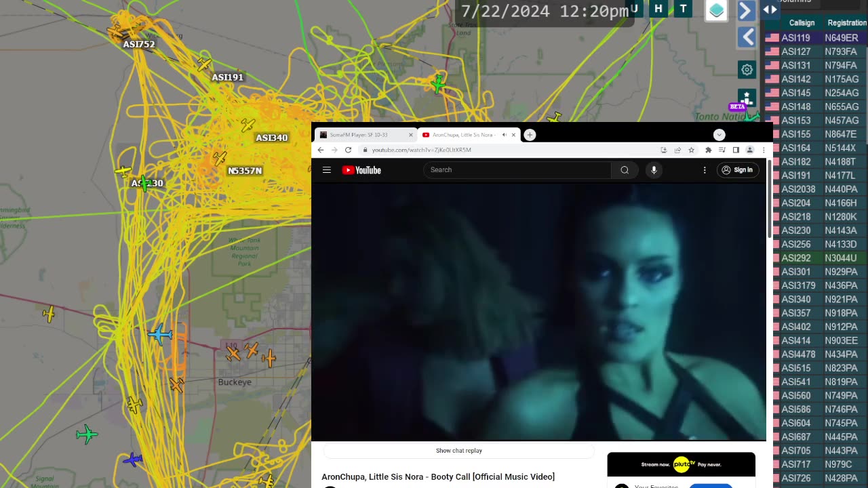The image size is (868, 488).
Task: Select aircraft N5357N on the map
Action: tap(245, 171)
